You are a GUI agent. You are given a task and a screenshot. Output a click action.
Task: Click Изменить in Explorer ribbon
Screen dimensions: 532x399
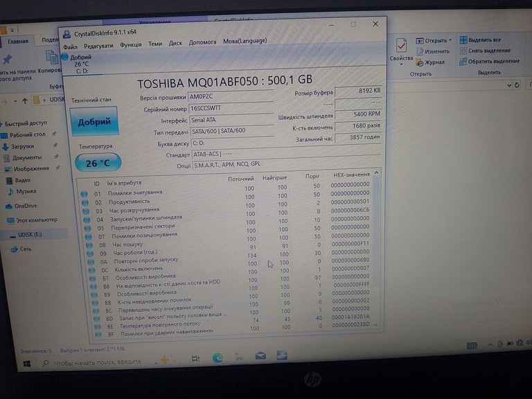(433, 51)
